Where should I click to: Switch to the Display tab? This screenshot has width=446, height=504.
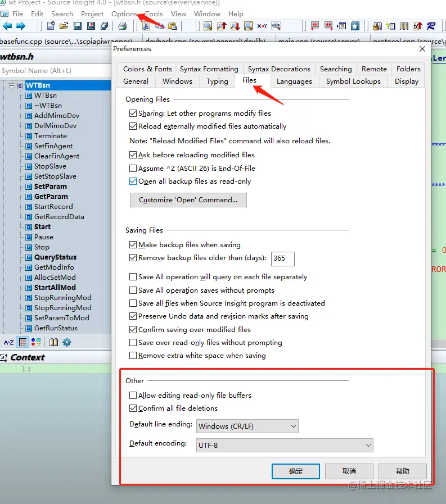click(x=407, y=81)
